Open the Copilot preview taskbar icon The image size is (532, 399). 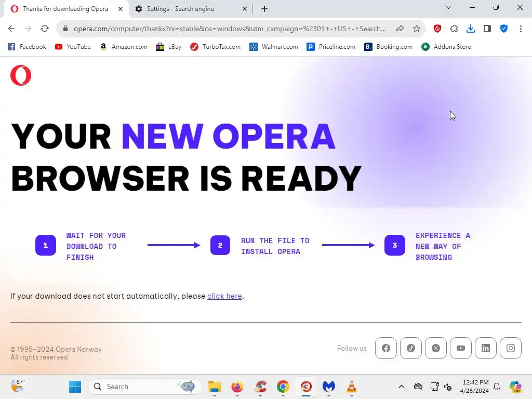tap(515, 387)
